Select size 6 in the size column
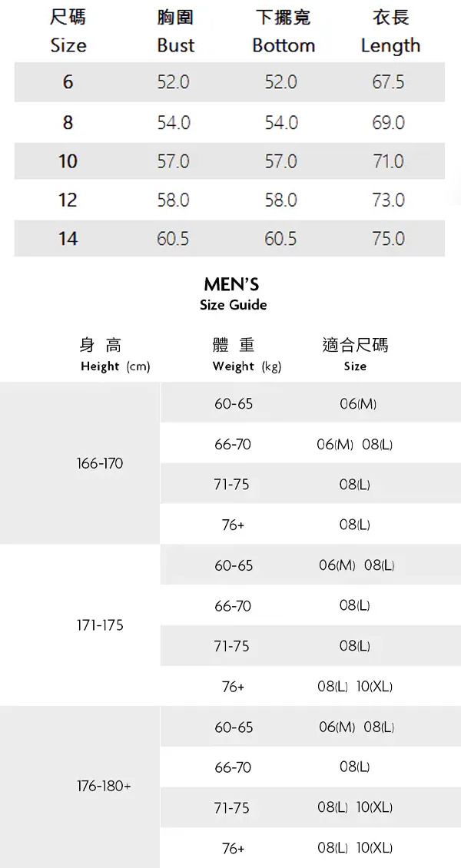461x868 pixels. [68, 82]
